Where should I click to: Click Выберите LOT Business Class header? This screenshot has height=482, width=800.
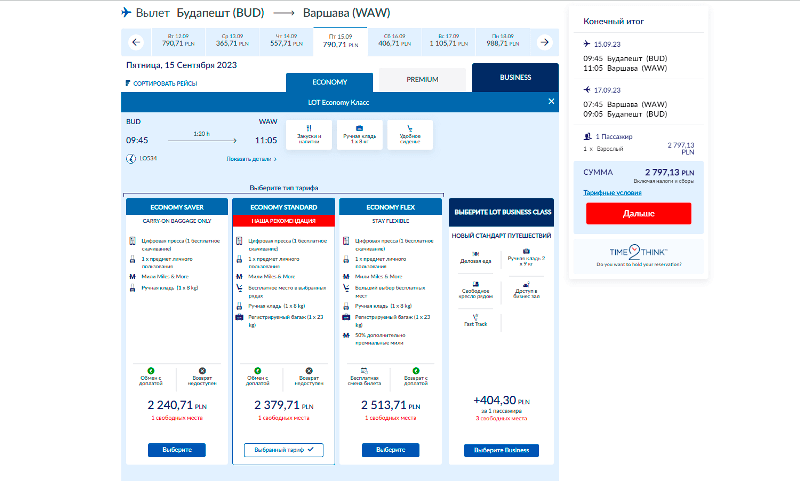tap(502, 212)
